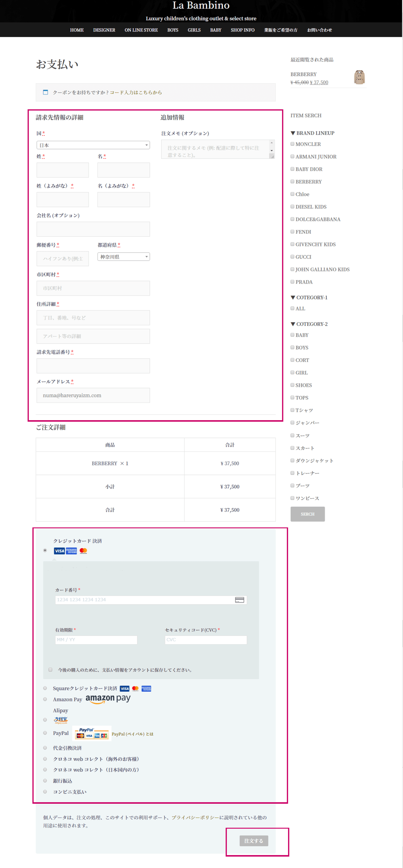
Task: Click the CVC security code field
Action: click(206, 639)
